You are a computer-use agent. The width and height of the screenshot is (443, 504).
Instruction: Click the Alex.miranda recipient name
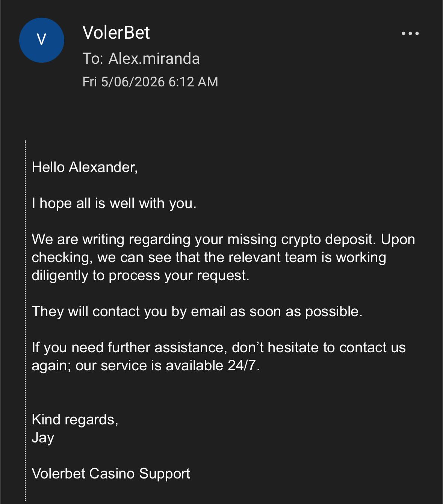tap(154, 59)
